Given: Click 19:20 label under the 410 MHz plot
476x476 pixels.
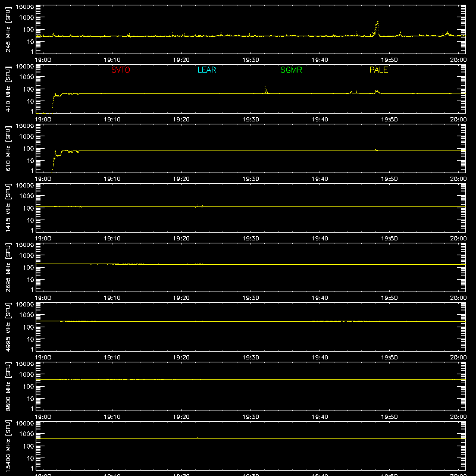Looking at the screenshot, I should tap(181, 120).
